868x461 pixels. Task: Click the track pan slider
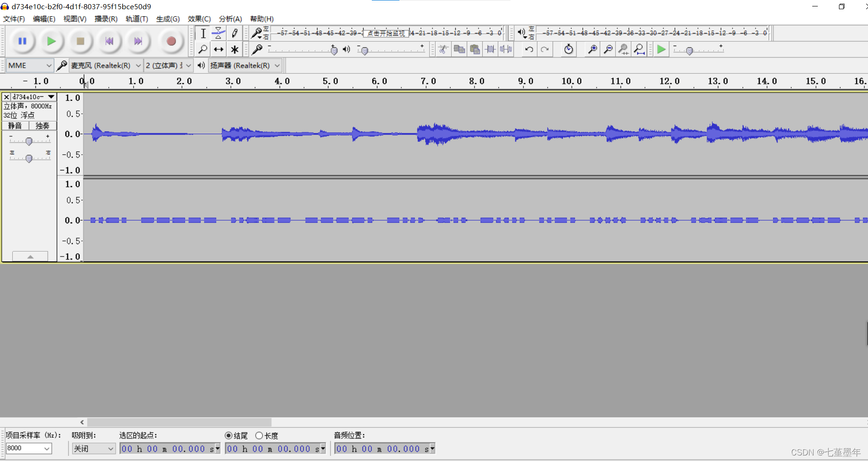(x=29, y=158)
